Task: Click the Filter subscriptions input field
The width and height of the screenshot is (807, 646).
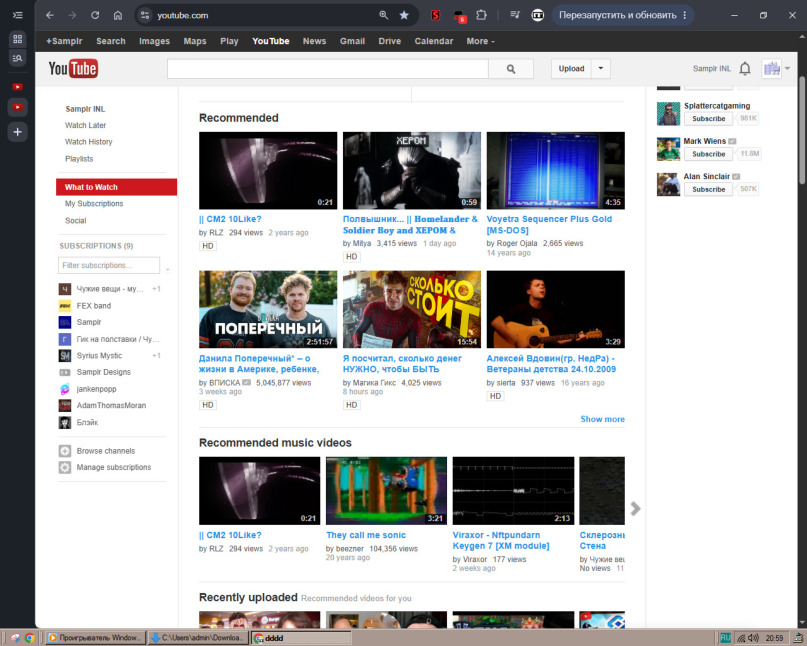Action: 109,266
